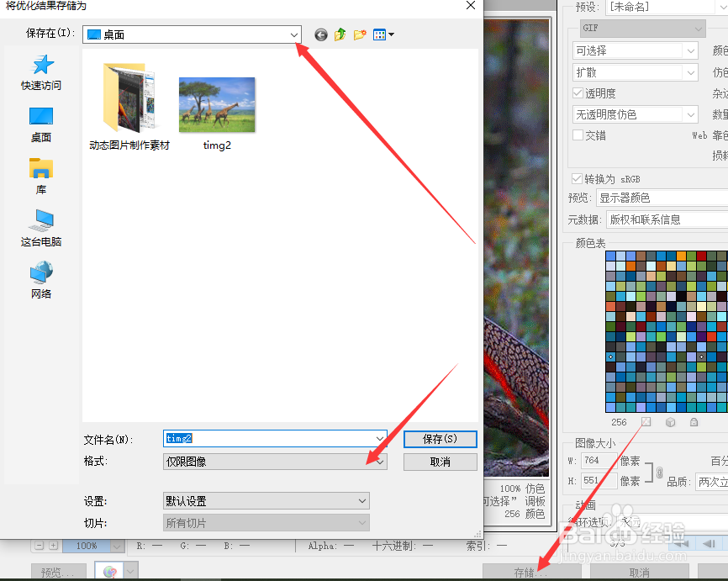
Task: Expand the 文件名 dropdown arrow
Action: [380, 438]
